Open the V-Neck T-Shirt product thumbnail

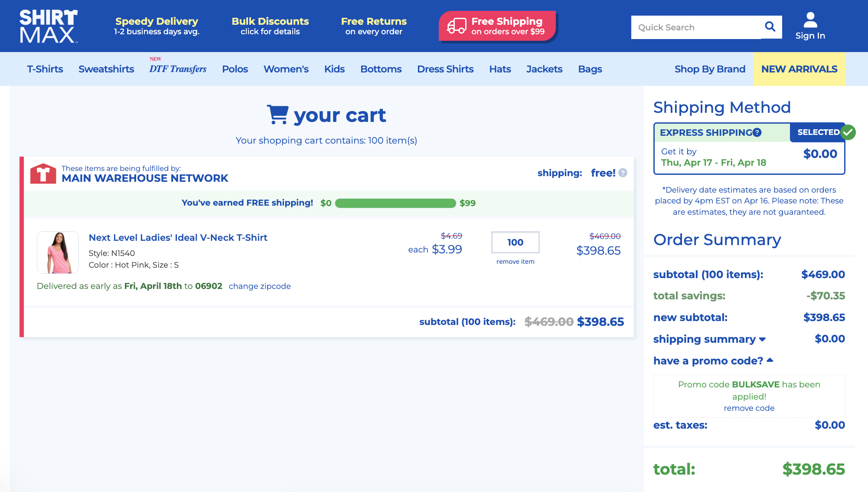point(58,253)
